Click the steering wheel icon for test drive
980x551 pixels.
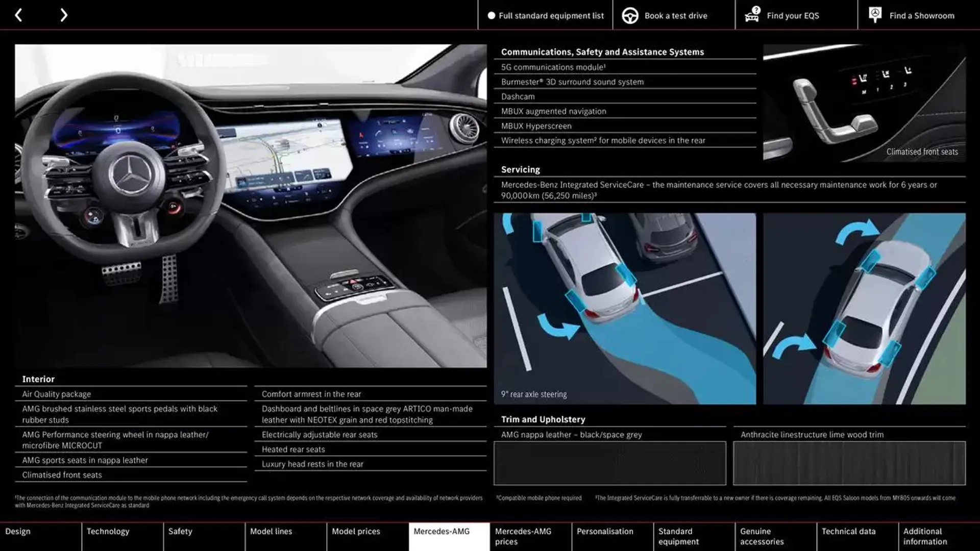(x=629, y=15)
